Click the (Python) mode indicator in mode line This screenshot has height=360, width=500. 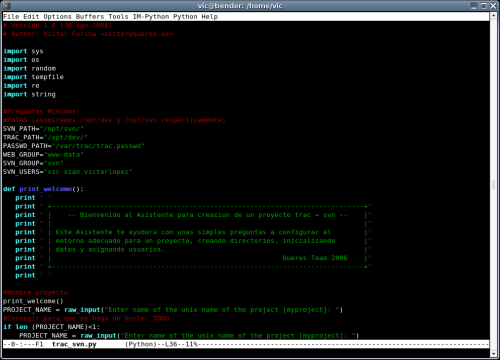139,344
